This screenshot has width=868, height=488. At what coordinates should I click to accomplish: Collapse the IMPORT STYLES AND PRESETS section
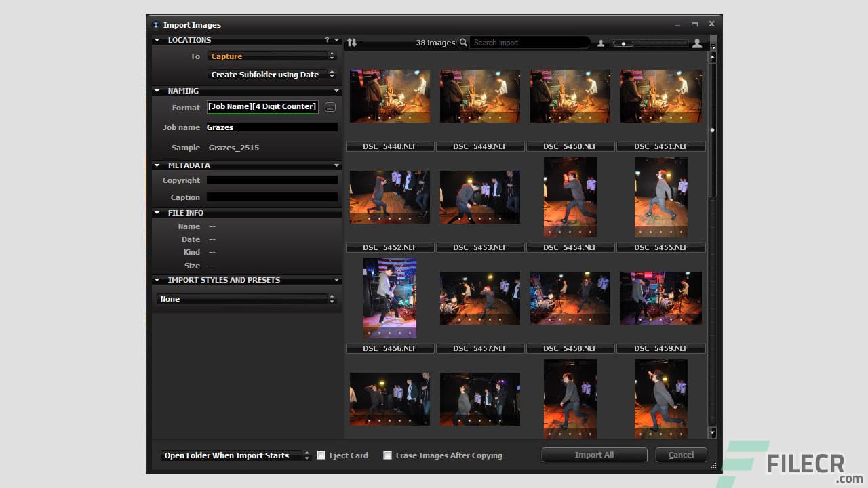point(157,280)
